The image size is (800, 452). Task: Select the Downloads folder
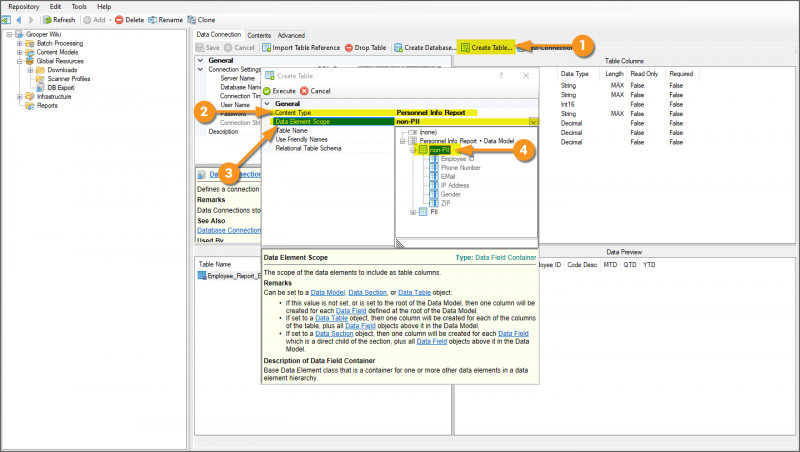click(62, 70)
